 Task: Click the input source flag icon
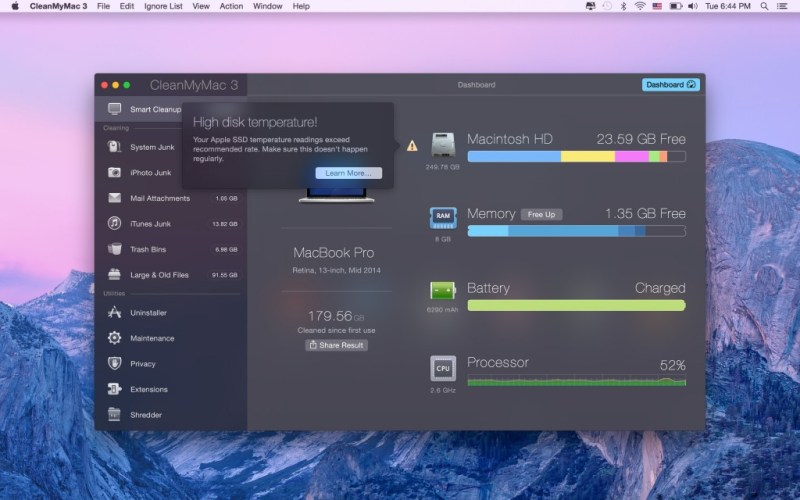(657, 6)
